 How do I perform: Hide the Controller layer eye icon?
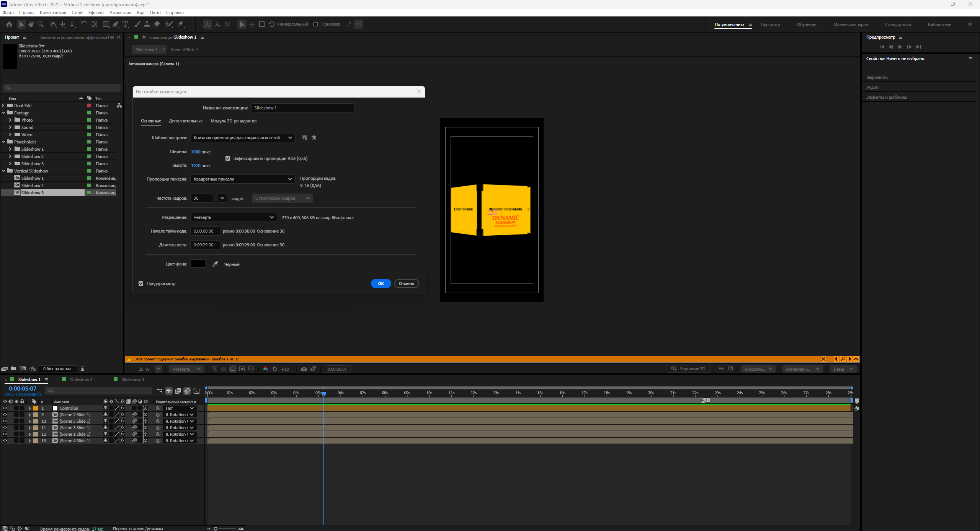click(5, 408)
